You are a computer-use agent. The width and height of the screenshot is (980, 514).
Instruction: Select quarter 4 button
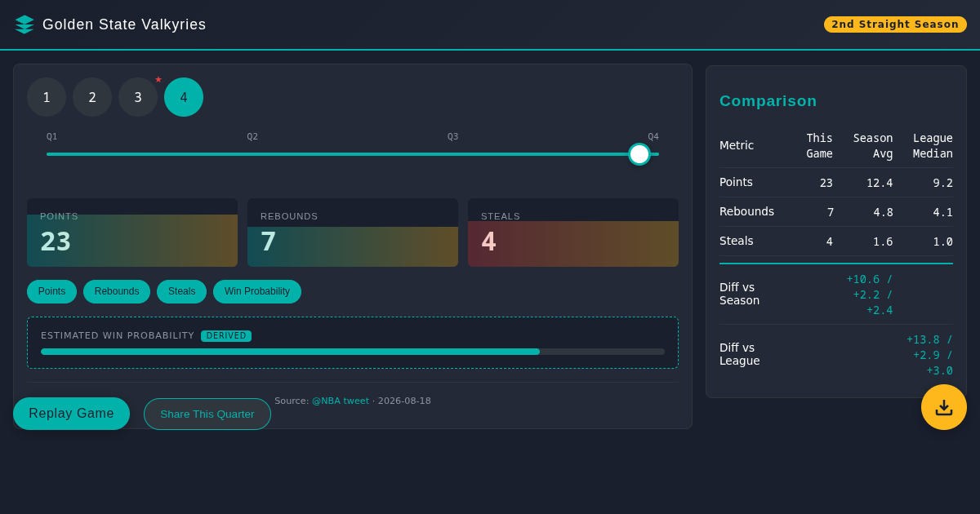(184, 97)
